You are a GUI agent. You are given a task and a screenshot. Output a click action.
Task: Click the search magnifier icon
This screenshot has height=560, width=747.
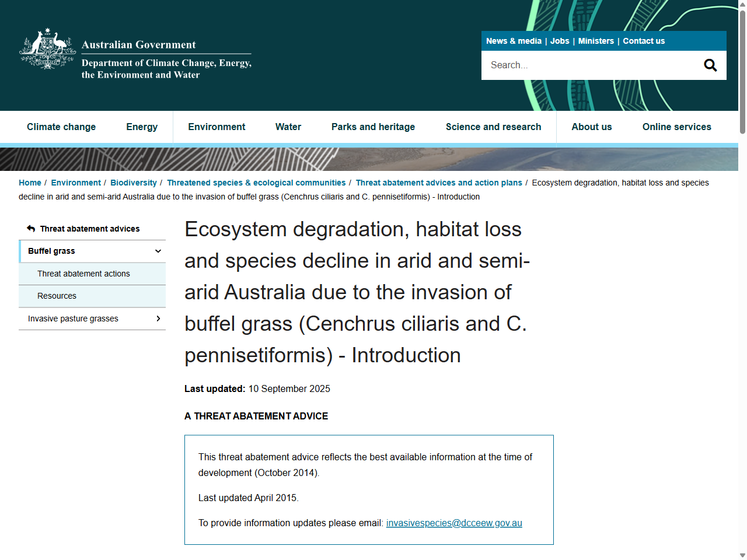pyautogui.click(x=710, y=65)
